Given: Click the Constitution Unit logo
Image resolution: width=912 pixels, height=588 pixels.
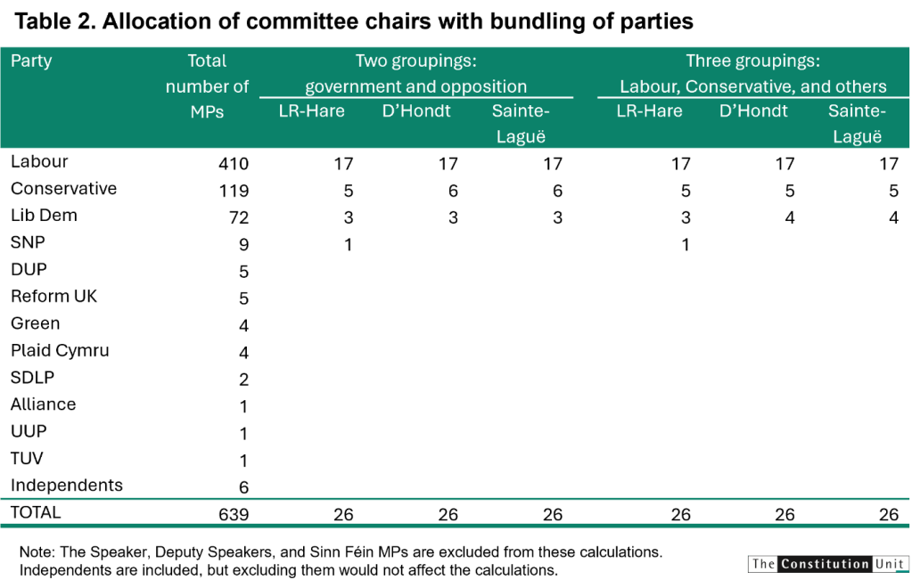Looking at the screenshot, I should tap(828, 562).
